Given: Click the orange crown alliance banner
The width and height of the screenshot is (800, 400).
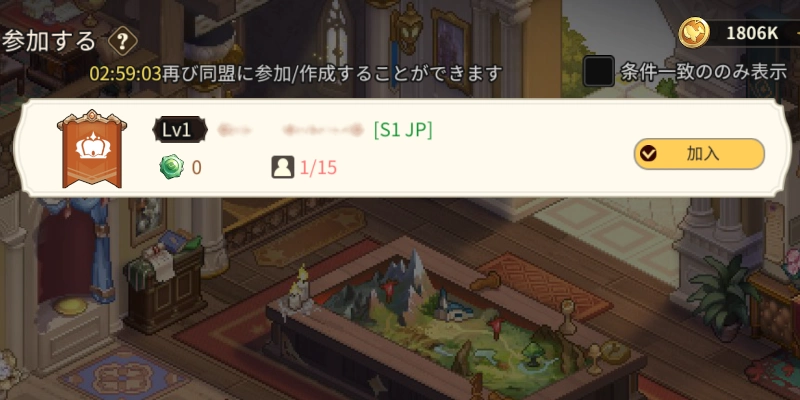Looking at the screenshot, I should pyautogui.click(x=92, y=149).
